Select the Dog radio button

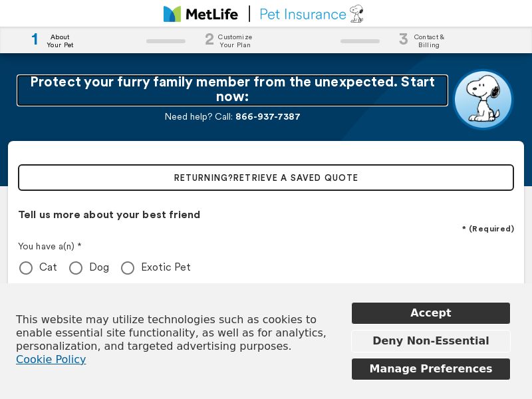tap(76, 268)
